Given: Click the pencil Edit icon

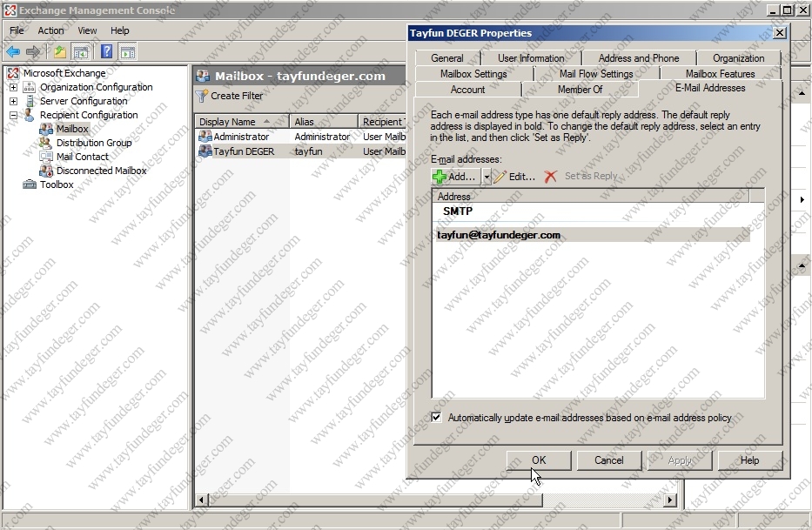Looking at the screenshot, I should click(500, 177).
